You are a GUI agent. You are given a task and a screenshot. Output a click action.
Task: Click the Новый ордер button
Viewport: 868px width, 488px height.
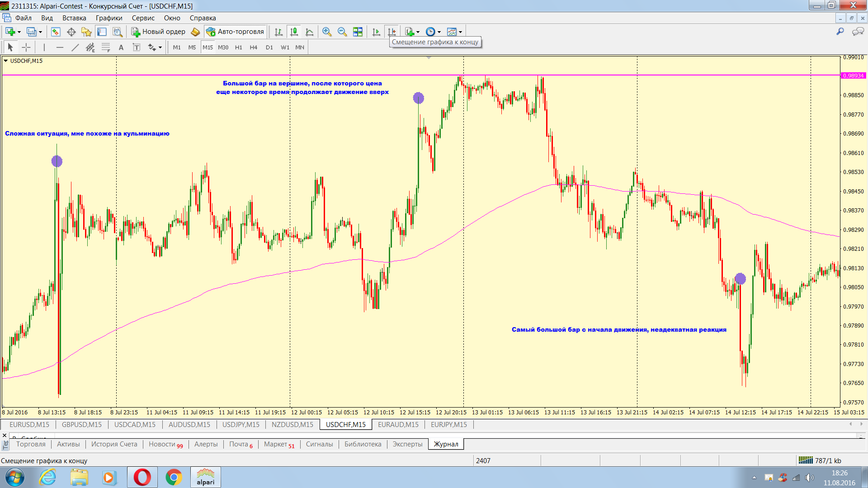click(x=158, y=32)
